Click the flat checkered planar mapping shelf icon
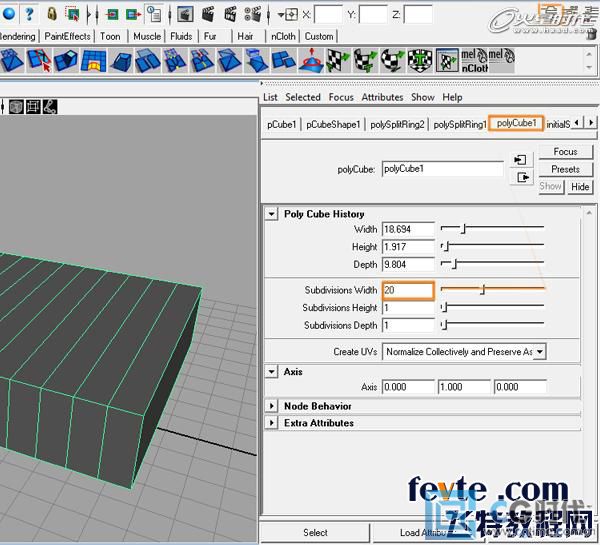Image resolution: width=600 pixels, height=545 pixels. 338,60
